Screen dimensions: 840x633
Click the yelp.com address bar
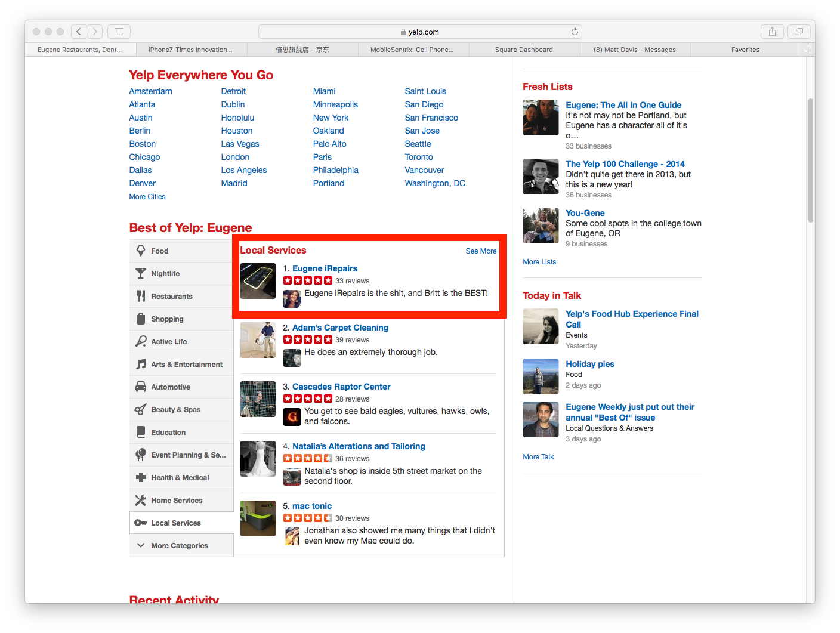point(420,32)
